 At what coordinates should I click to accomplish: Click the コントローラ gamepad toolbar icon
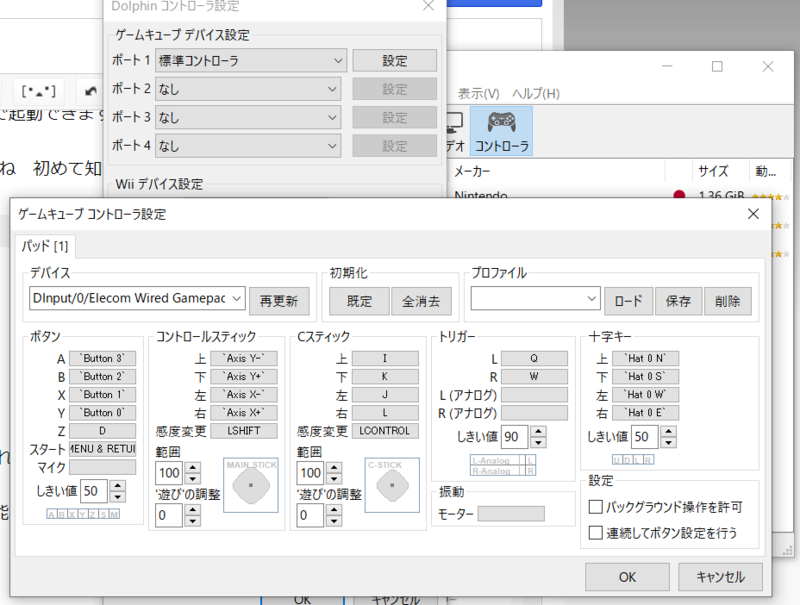(501, 130)
